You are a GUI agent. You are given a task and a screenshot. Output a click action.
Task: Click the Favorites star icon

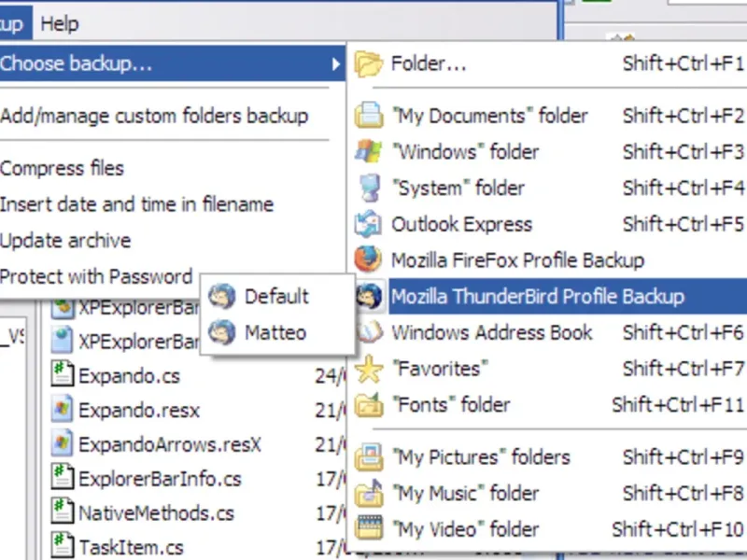pos(370,370)
